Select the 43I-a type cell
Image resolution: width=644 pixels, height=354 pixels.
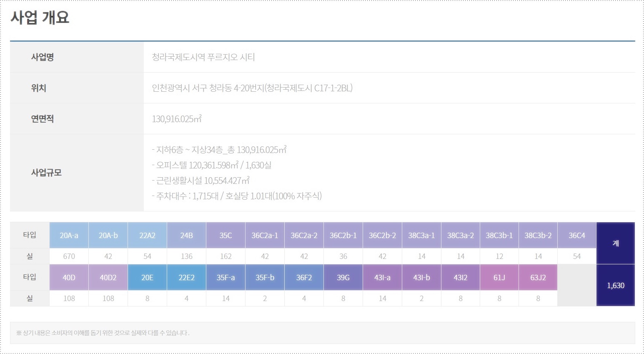pyautogui.click(x=383, y=278)
